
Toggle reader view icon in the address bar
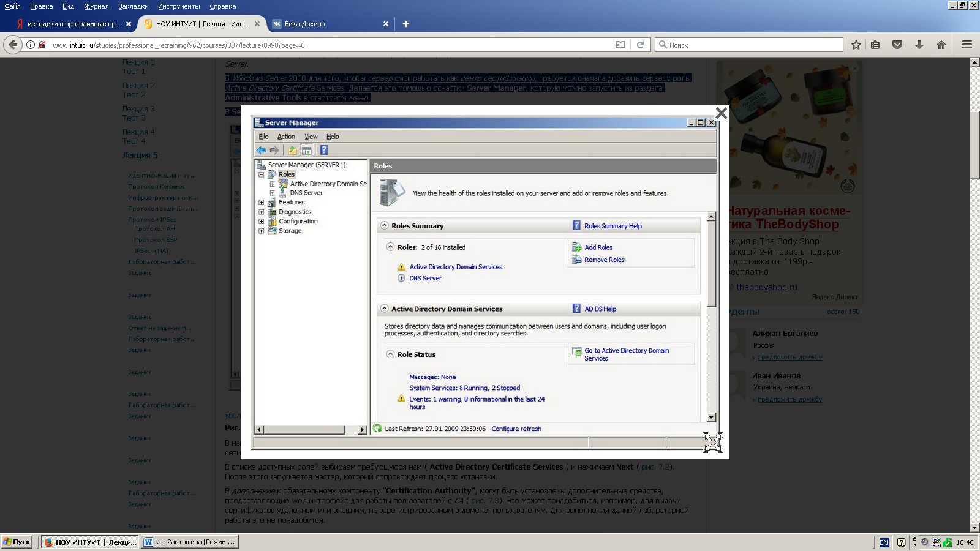(620, 45)
